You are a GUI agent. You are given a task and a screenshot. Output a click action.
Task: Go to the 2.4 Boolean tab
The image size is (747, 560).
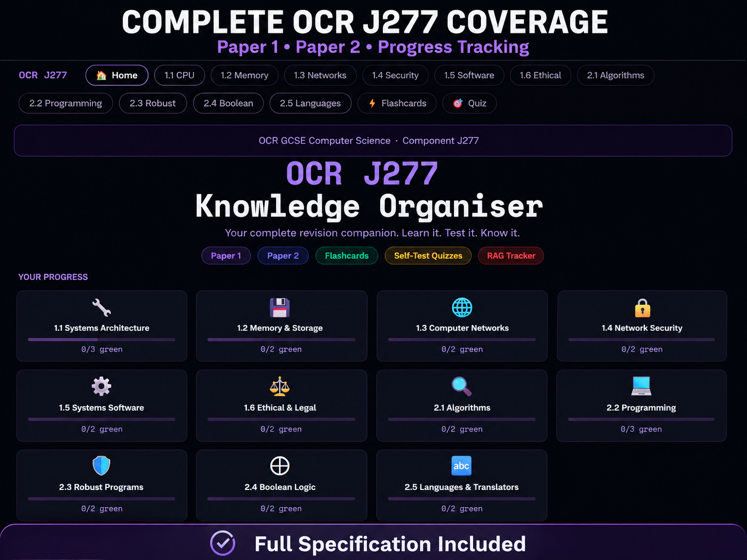click(x=228, y=103)
